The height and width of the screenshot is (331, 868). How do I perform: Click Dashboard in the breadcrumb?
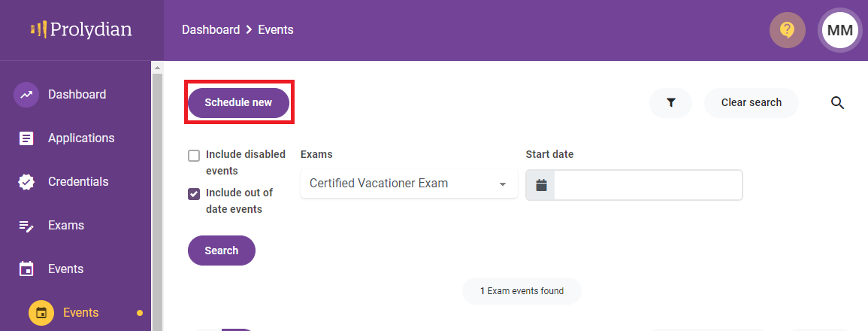point(210,30)
